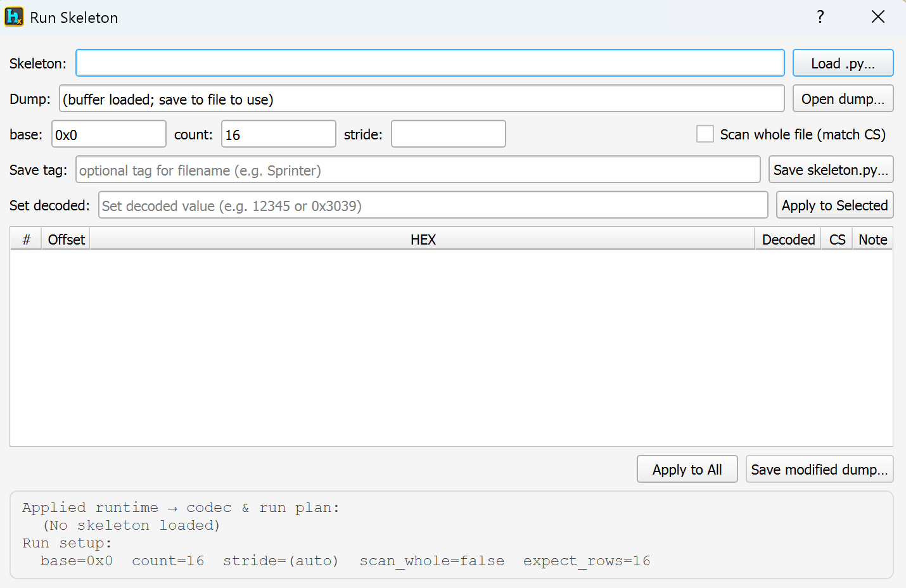The image size is (906, 588).
Task: Click the Load .py... button
Action: tap(843, 63)
